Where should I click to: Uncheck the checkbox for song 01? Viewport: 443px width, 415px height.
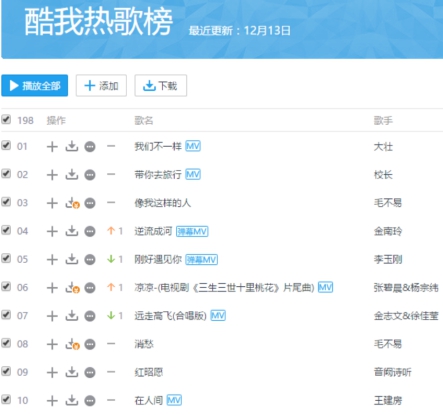6,145
